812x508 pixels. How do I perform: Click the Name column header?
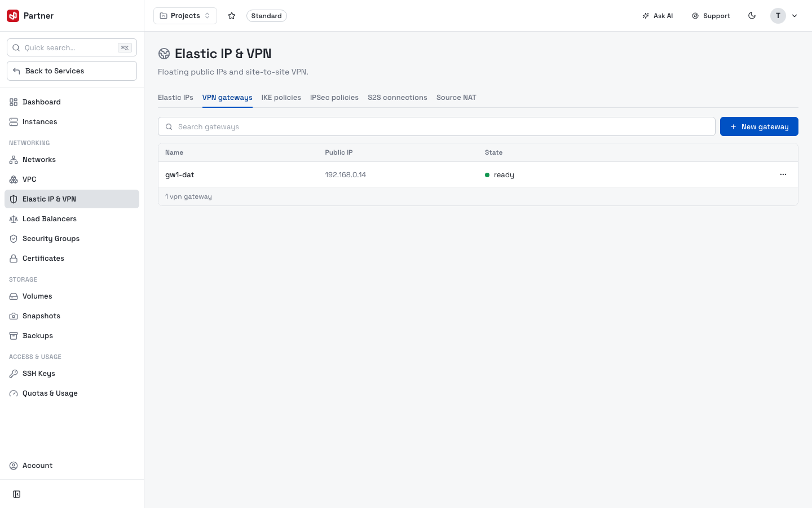coord(174,152)
